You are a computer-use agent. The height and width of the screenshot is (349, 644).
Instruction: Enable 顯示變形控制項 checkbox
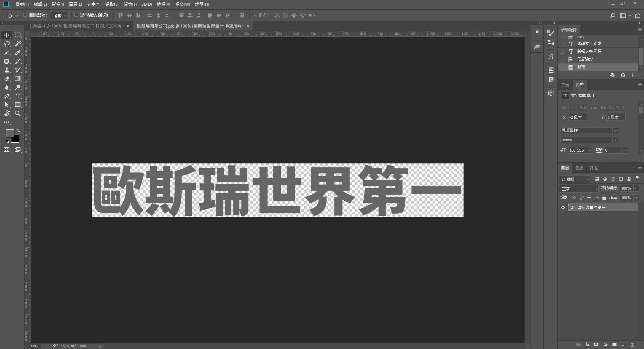pyautogui.click(x=76, y=15)
